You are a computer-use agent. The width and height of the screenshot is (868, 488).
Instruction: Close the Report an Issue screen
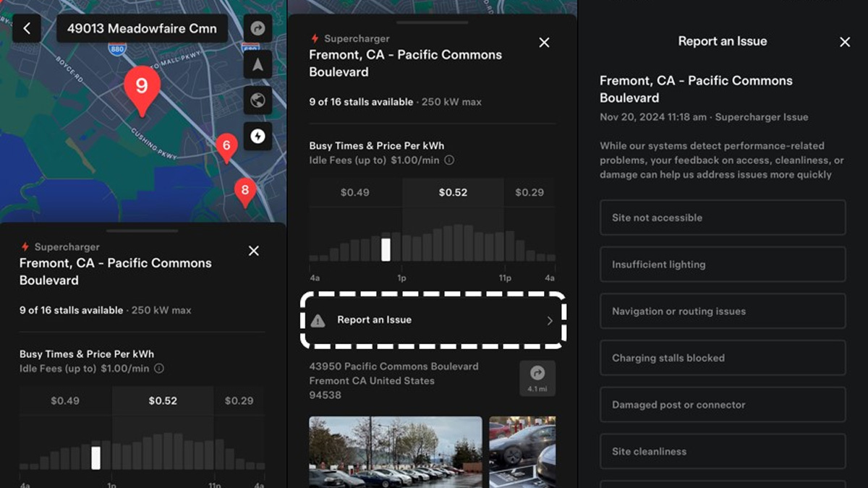point(845,42)
